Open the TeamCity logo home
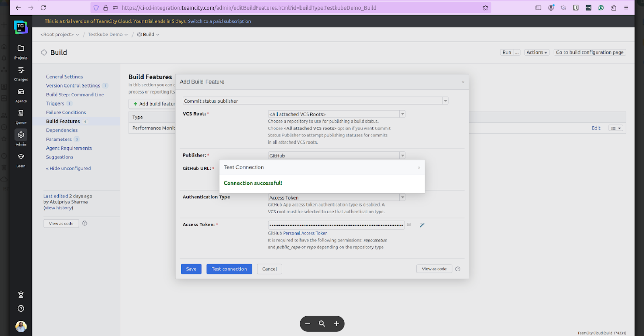Screen dimensions: 644x336 [x=21, y=27]
